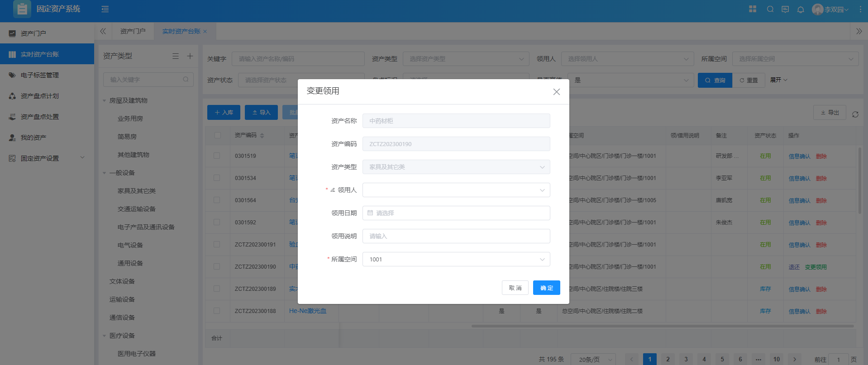Check the checkbox for row ZCTZ202300189
The image size is (868, 365).
click(217, 289)
